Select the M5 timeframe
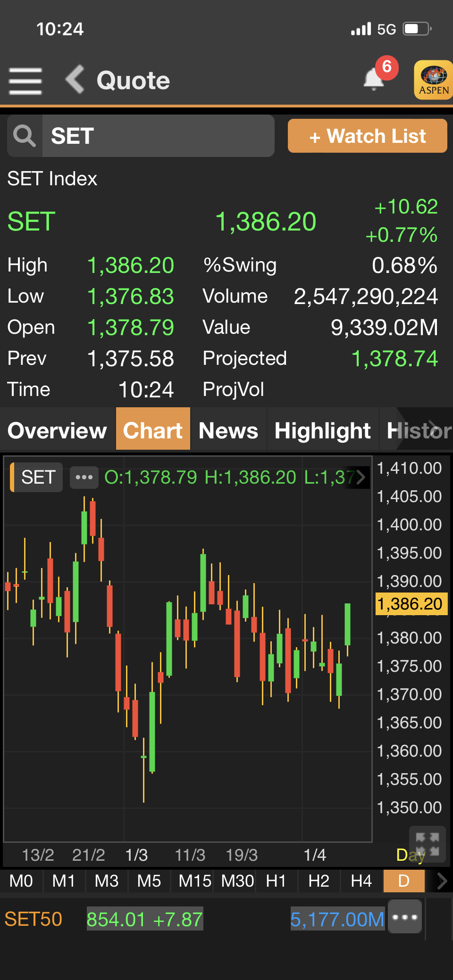The width and height of the screenshot is (453, 980). tap(149, 881)
